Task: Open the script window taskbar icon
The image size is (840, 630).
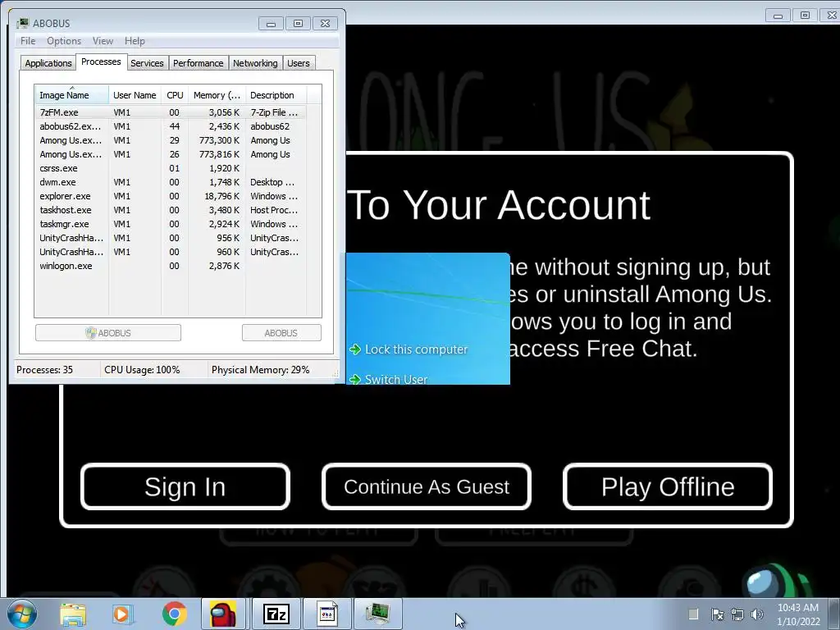Action: pyautogui.click(x=326, y=614)
